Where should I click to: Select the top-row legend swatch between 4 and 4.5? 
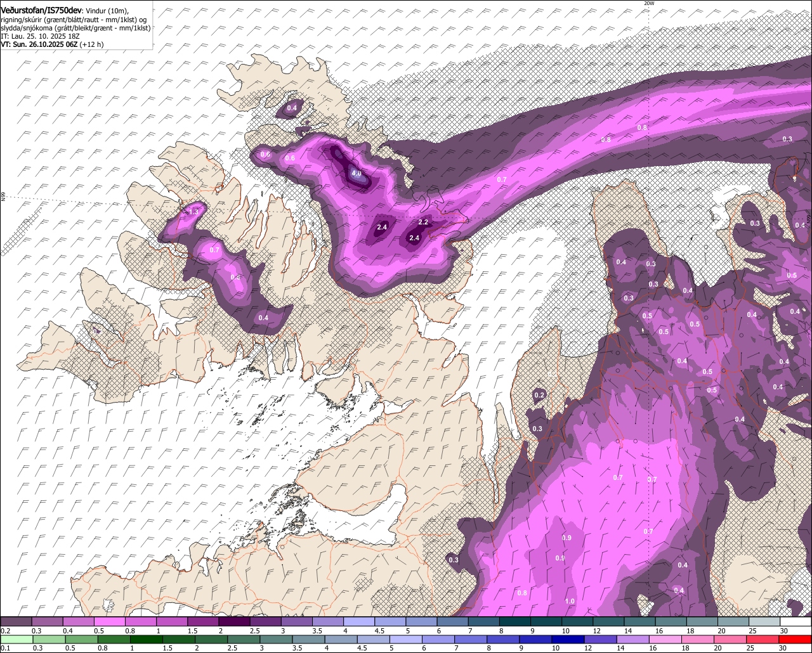pos(359,621)
